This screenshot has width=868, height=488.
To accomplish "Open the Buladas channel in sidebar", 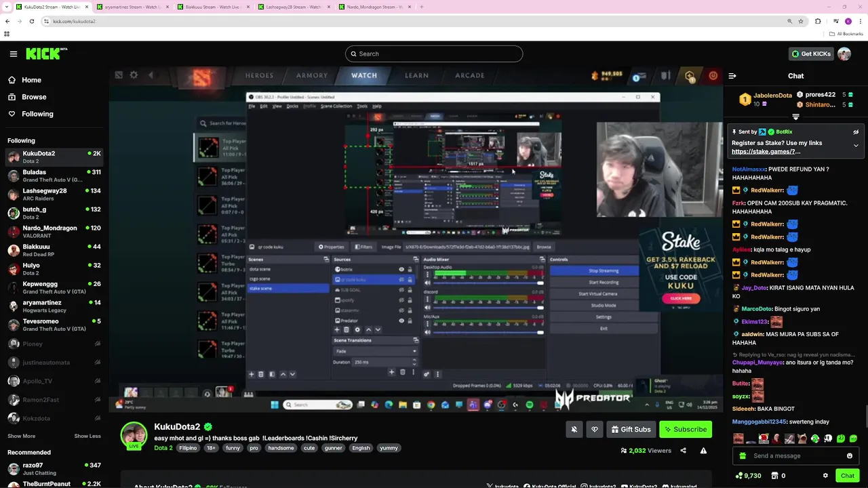I will pyautogui.click(x=54, y=176).
